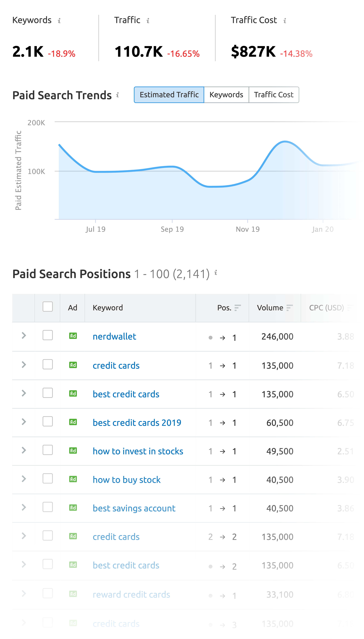Expand the best savings account row
This screenshot has width=364, height=639.
click(24, 507)
